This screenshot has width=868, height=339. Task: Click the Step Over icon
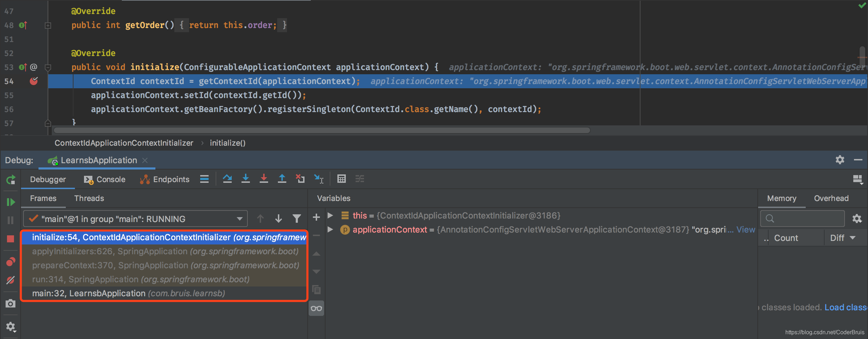[x=227, y=179]
